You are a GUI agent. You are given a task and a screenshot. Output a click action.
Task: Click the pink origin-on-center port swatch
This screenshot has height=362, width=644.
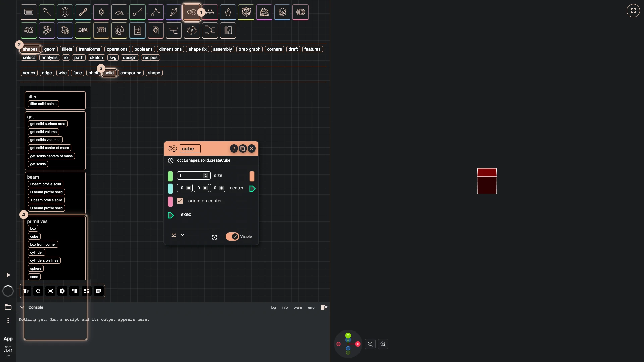[x=170, y=201]
